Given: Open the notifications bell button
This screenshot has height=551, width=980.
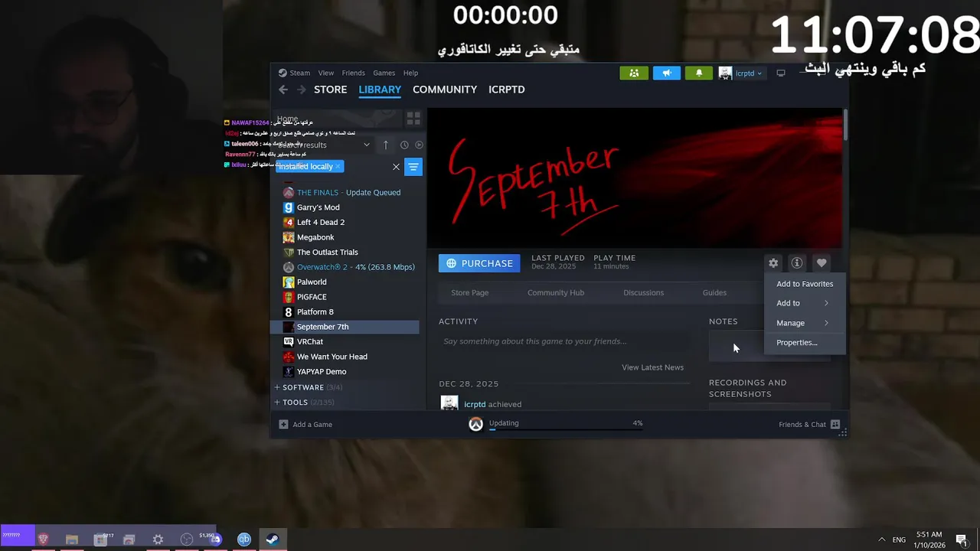Looking at the screenshot, I should 698,73.
